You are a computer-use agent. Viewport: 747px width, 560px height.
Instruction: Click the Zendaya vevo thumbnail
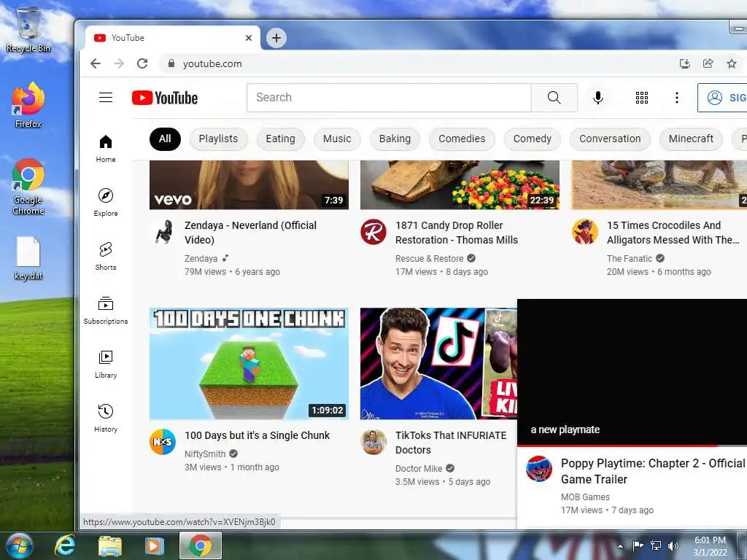click(249, 184)
